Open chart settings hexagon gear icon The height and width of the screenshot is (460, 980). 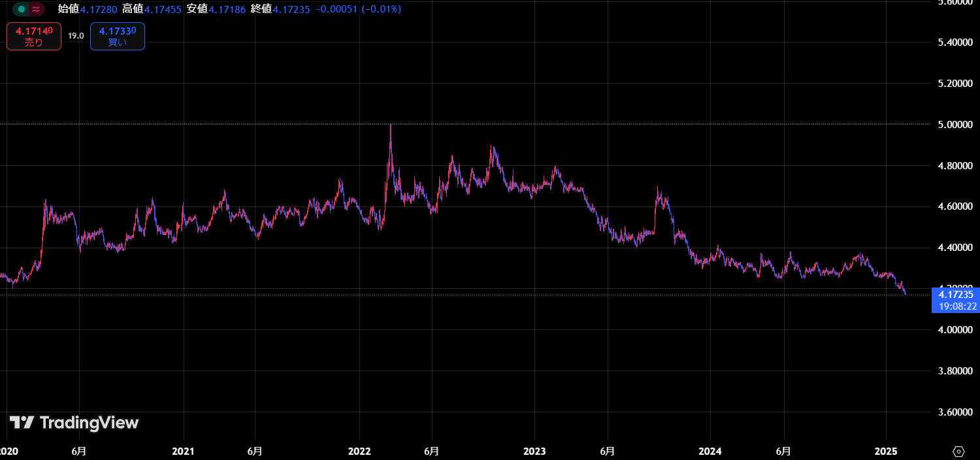click(x=958, y=452)
